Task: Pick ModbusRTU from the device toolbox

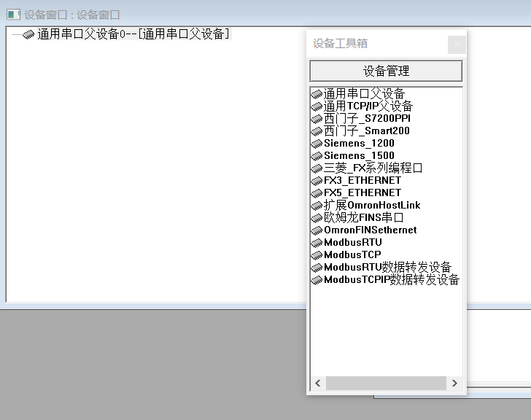Action: pos(353,242)
